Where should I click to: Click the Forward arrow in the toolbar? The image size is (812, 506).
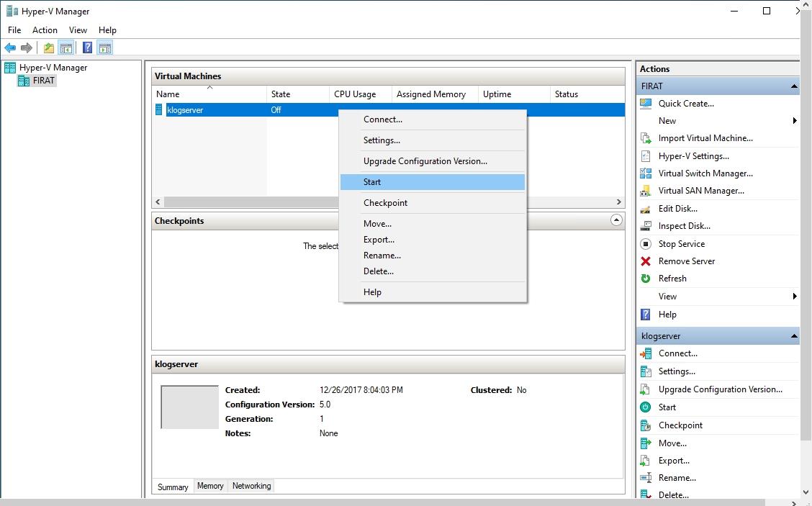pyautogui.click(x=27, y=48)
